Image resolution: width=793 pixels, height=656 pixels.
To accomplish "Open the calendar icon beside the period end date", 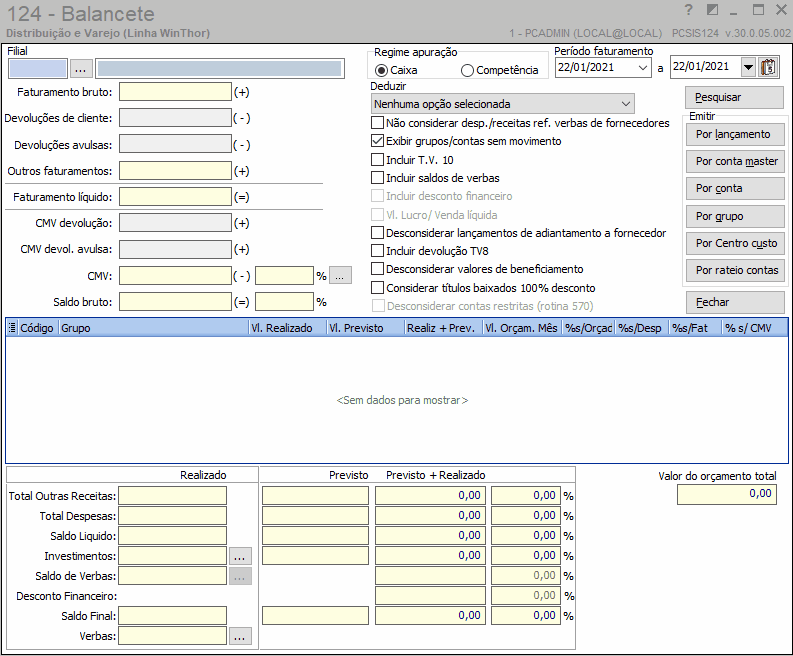I will pyautogui.click(x=768, y=67).
